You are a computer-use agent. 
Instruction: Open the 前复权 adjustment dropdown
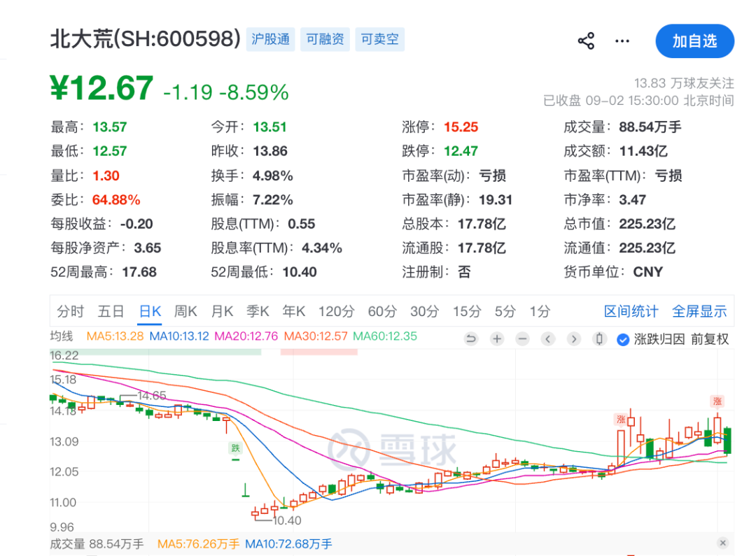[x=710, y=339]
